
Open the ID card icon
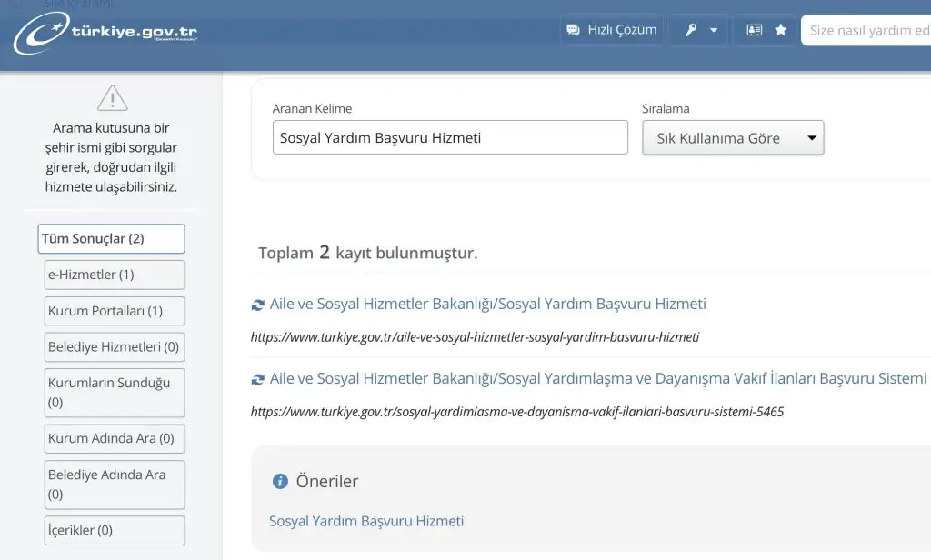click(x=754, y=30)
